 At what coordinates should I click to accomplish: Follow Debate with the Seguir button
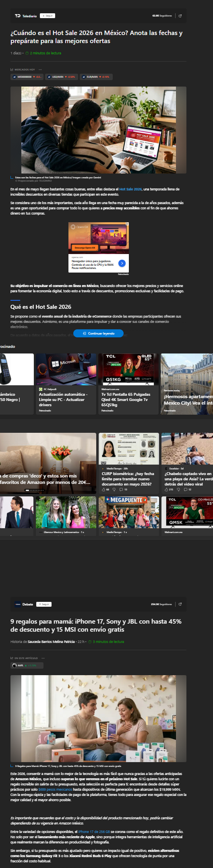pos(44,604)
